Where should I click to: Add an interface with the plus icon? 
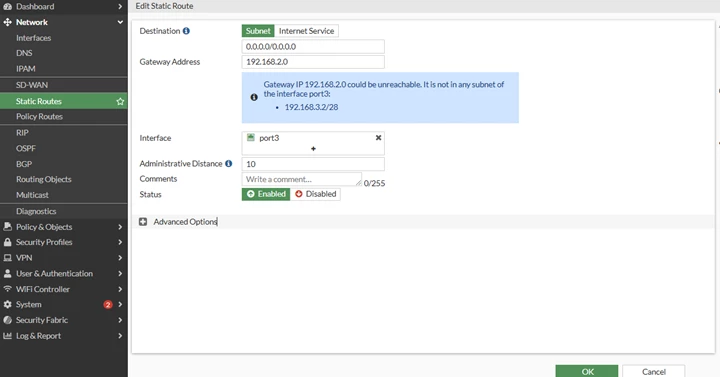(313, 148)
